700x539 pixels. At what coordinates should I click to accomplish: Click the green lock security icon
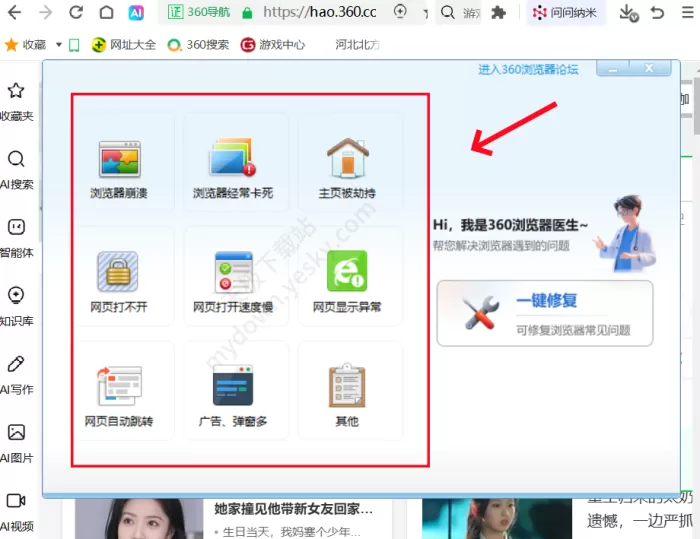(247, 13)
